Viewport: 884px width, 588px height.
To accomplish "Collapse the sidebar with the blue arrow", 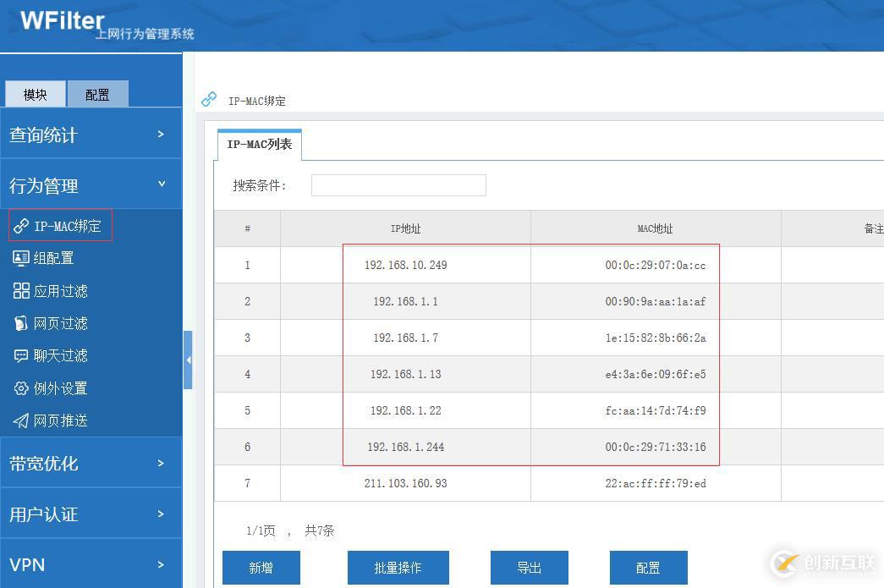I will [x=189, y=359].
